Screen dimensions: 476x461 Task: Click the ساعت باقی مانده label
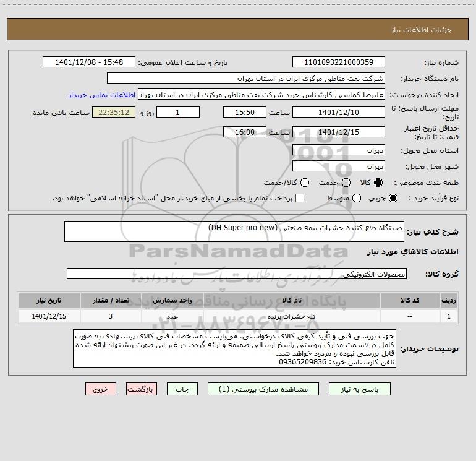61,113
